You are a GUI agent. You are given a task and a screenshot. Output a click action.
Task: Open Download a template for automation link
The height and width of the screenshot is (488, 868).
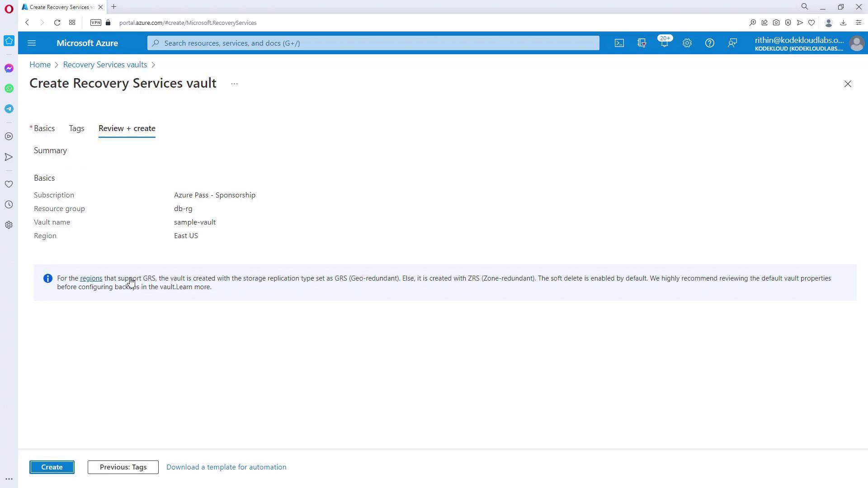click(226, 467)
